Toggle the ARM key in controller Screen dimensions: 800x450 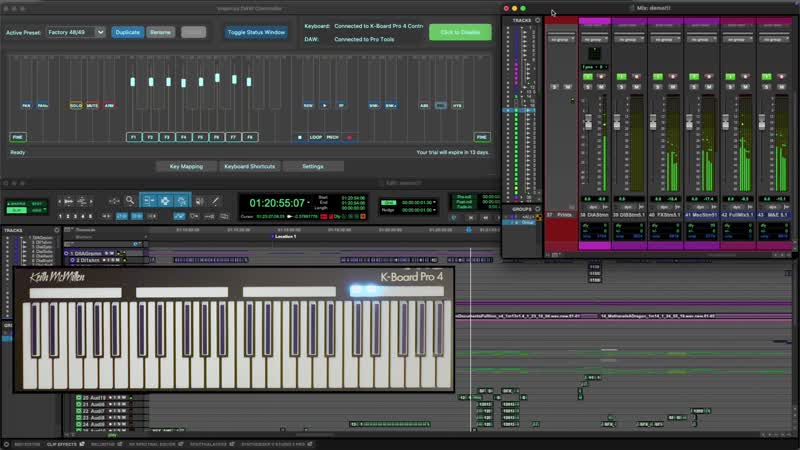point(109,106)
